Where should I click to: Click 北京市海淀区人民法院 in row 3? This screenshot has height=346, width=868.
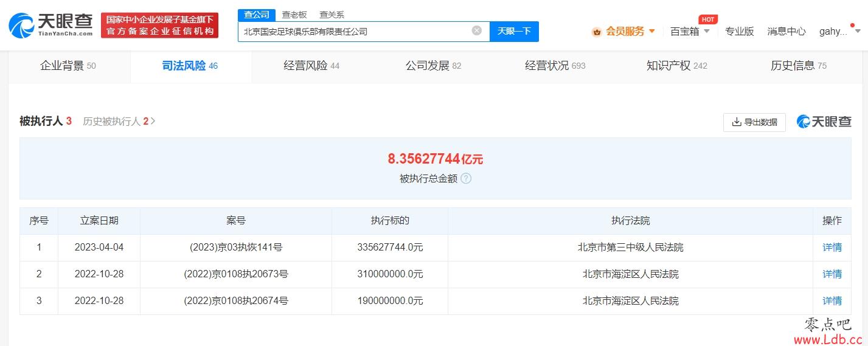(631, 301)
